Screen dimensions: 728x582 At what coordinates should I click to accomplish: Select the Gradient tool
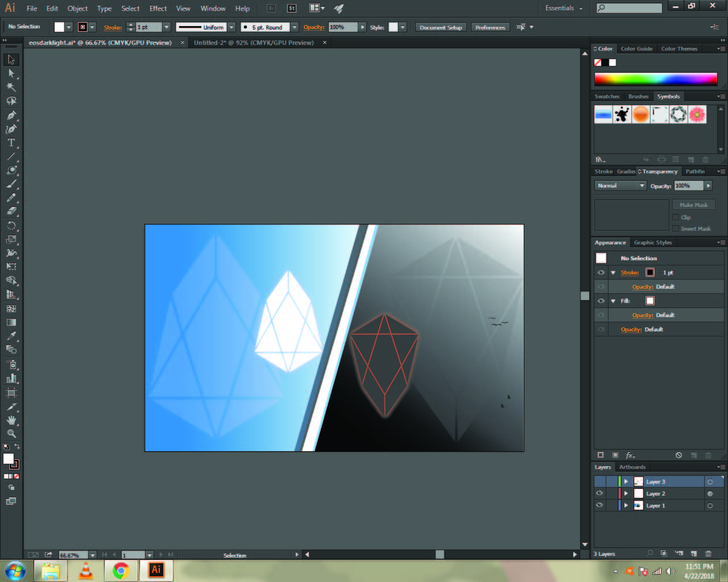(11, 322)
